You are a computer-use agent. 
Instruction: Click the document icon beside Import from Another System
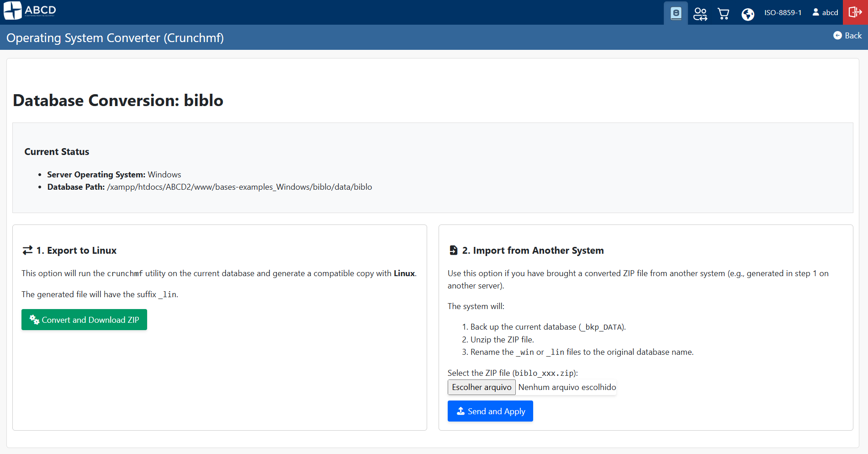point(453,250)
